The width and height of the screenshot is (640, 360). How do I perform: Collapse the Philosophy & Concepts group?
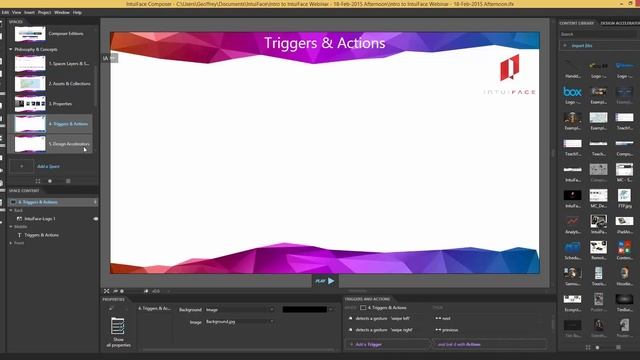coord(11,49)
